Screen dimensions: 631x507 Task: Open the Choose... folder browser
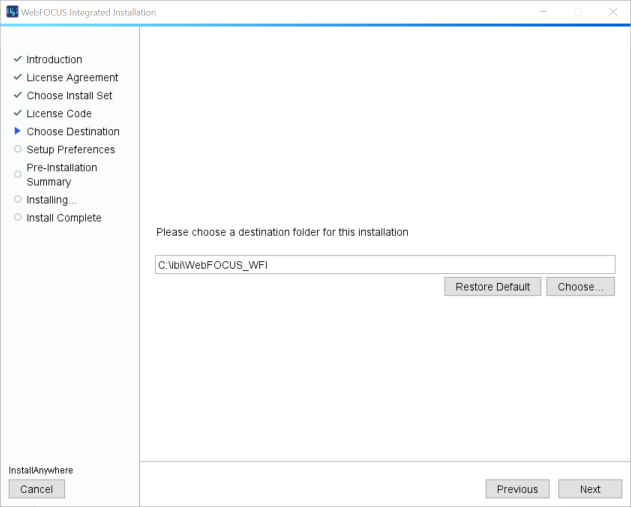pos(580,286)
